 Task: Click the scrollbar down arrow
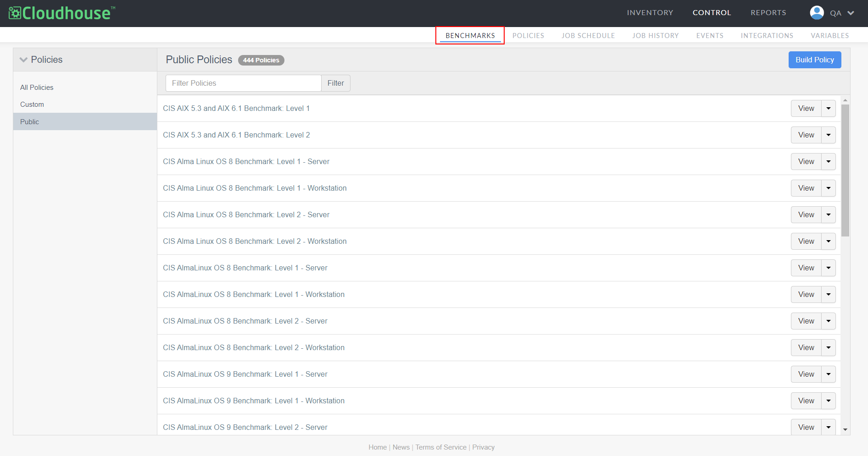845,430
